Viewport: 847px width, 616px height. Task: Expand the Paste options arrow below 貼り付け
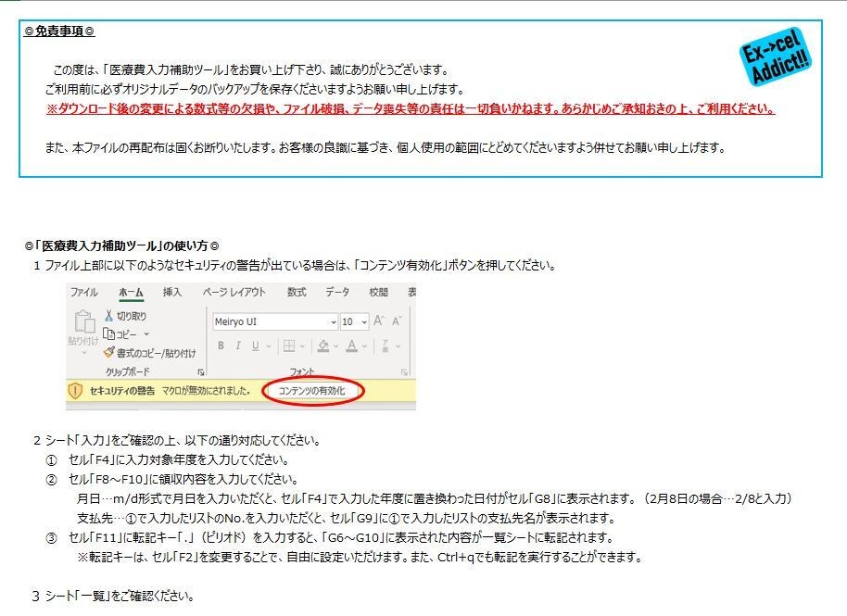[83, 353]
